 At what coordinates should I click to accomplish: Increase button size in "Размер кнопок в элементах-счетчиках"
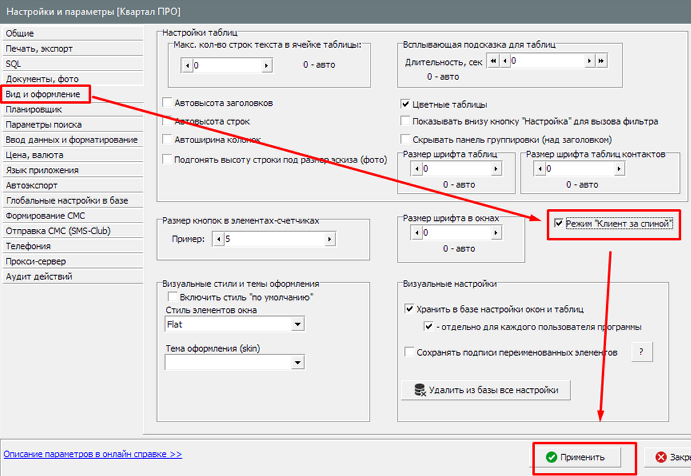tap(331, 240)
